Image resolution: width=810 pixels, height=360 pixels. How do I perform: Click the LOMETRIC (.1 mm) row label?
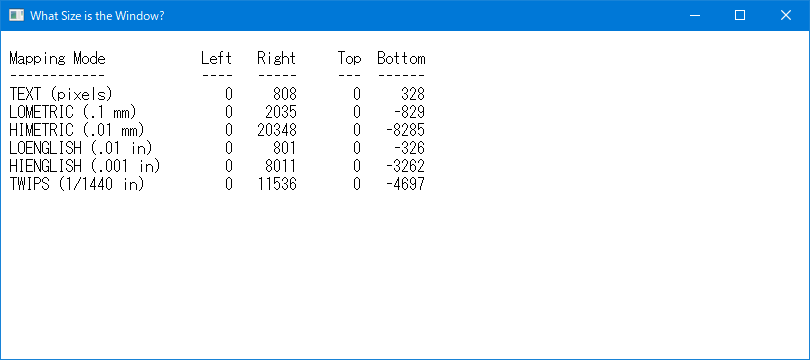(x=72, y=112)
